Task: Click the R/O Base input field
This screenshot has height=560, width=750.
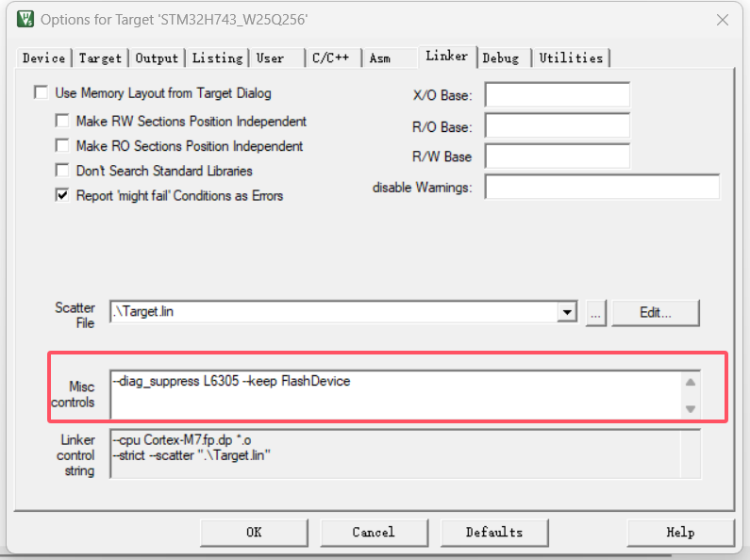Action: pyautogui.click(x=558, y=125)
